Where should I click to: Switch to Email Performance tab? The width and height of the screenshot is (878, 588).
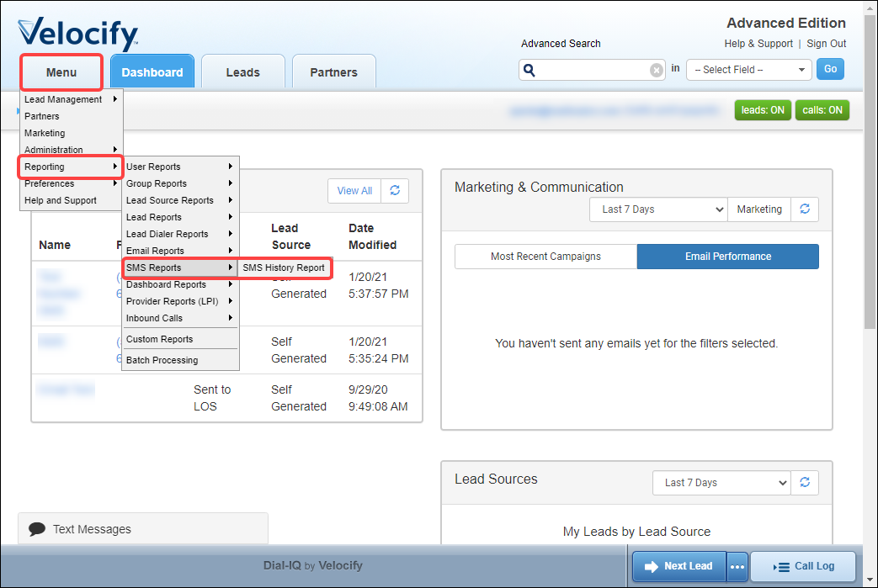click(728, 257)
